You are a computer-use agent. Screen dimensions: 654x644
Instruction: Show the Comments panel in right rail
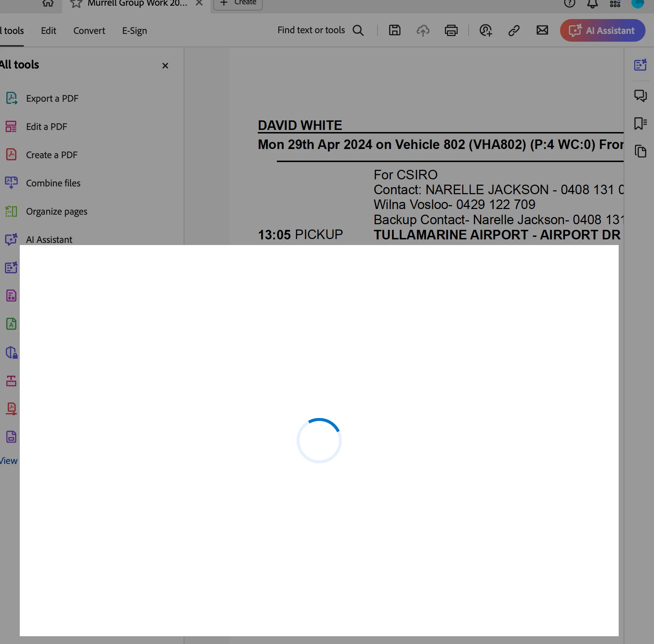(640, 95)
